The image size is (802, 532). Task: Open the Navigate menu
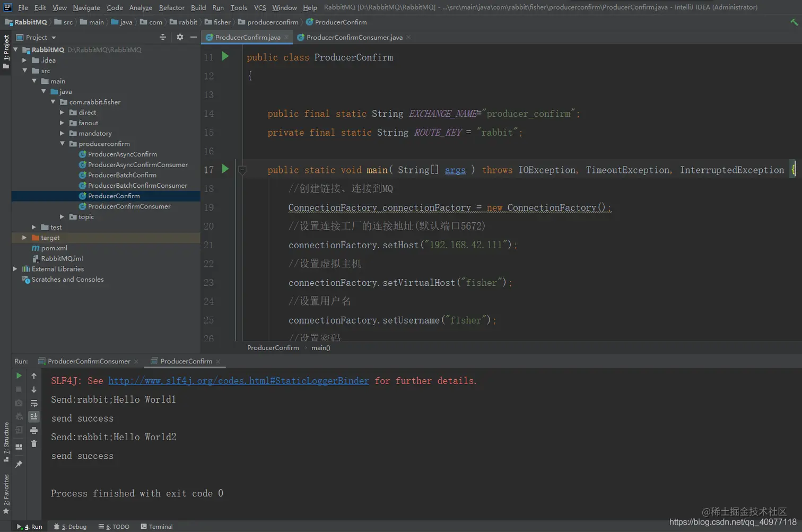[86, 7]
